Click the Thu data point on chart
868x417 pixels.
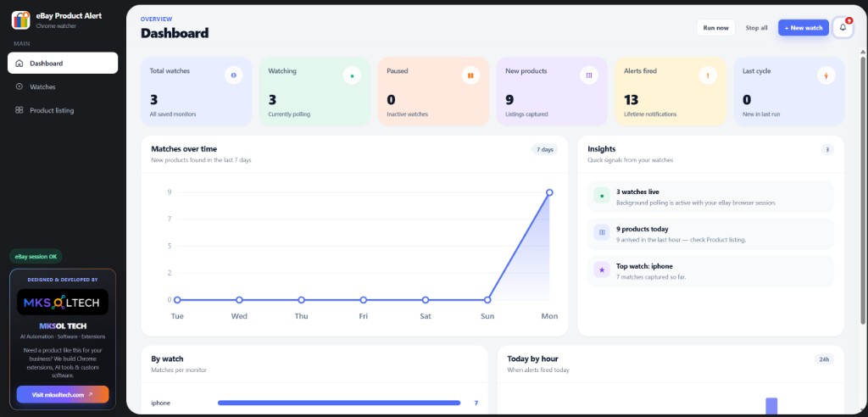301,299
